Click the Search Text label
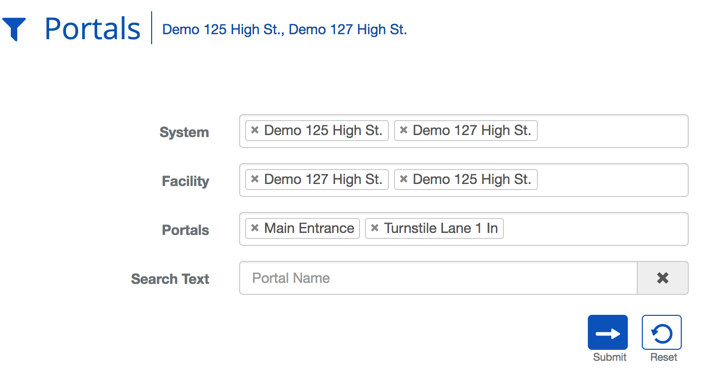 point(170,279)
